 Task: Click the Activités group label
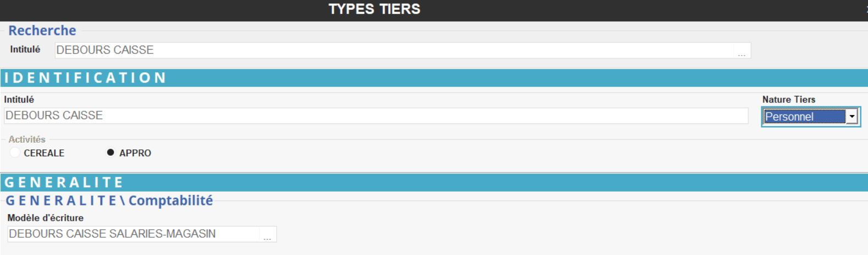[x=27, y=139]
